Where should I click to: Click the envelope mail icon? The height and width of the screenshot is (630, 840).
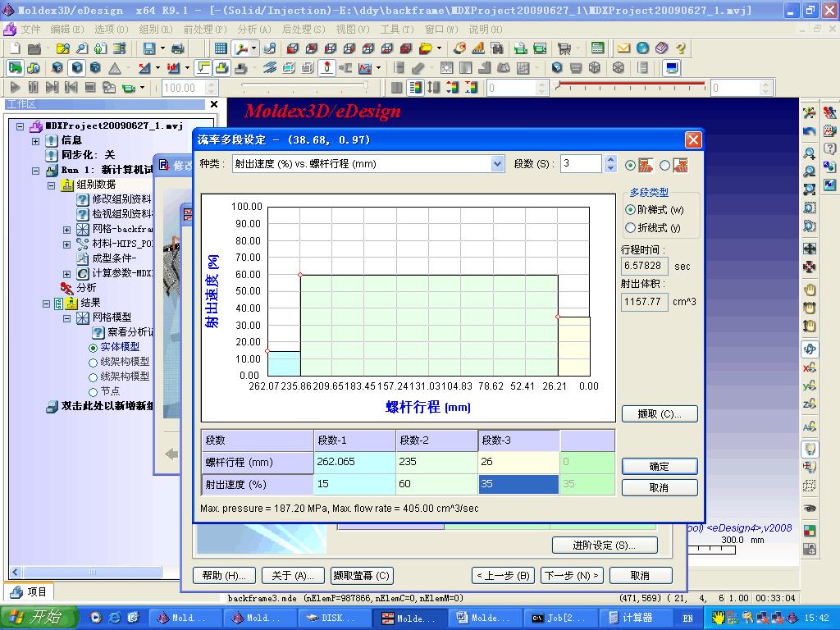pyautogui.click(x=623, y=48)
